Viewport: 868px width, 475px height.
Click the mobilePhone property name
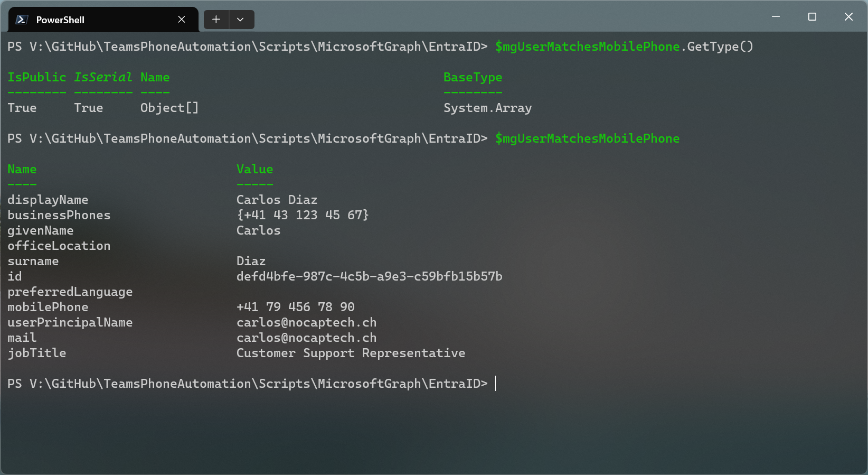pos(48,307)
